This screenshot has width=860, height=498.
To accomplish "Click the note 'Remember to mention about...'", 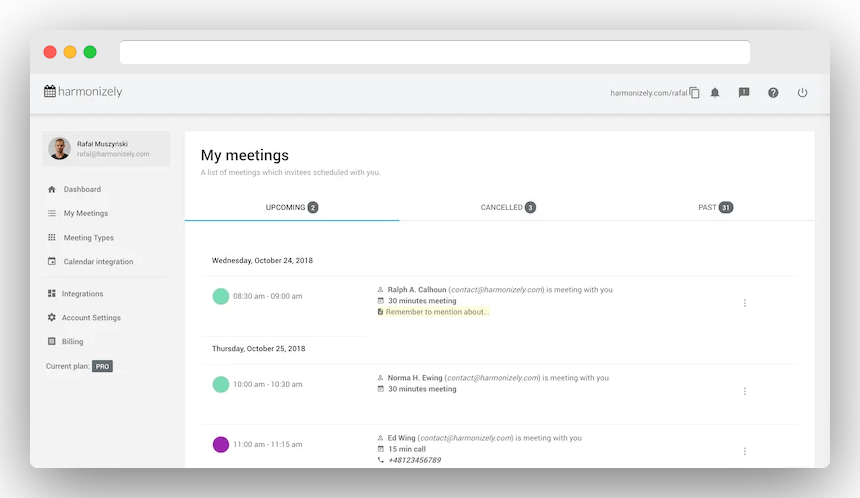I will click(x=437, y=312).
